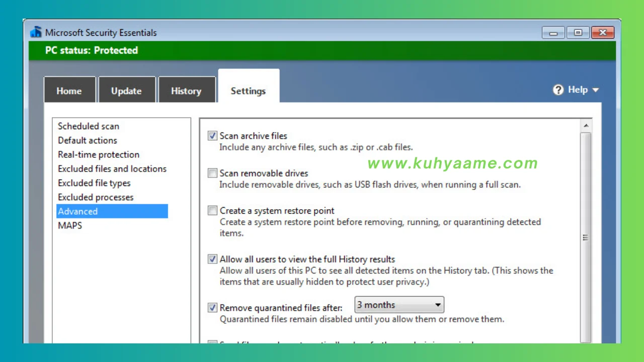644x362 pixels.
Task: Switch to the Home tab
Action: 69,90
